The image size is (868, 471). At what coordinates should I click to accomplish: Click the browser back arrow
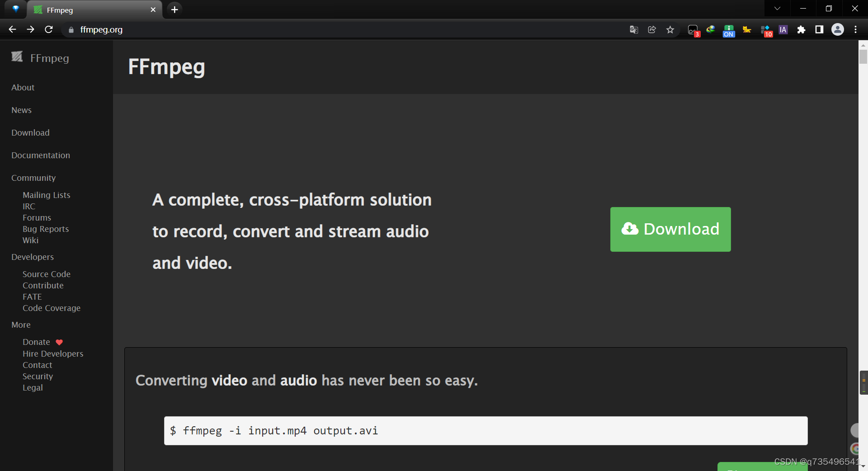pyautogui.click(x=12, y=29)
